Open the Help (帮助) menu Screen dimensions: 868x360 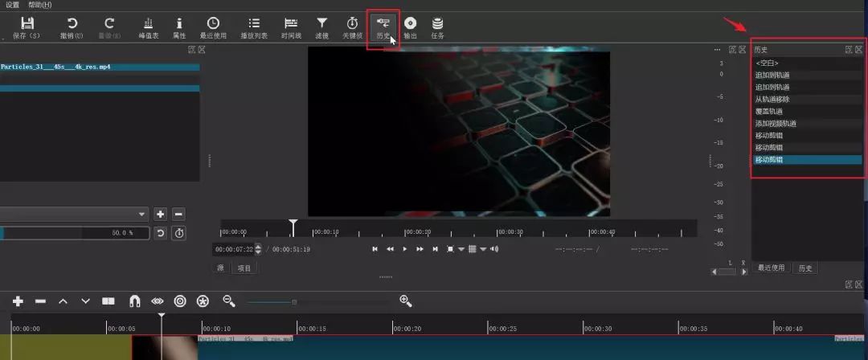40,5
